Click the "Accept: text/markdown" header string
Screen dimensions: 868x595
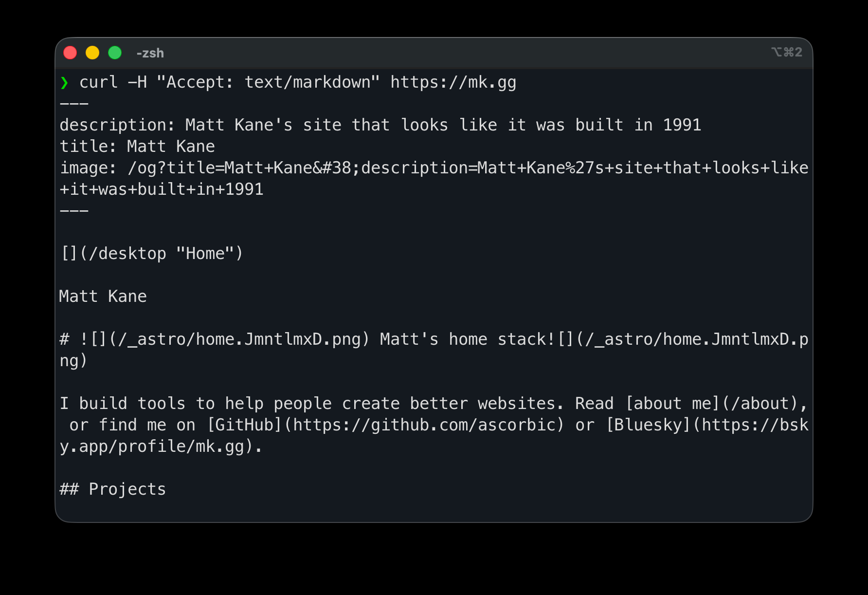pos(268,83)
